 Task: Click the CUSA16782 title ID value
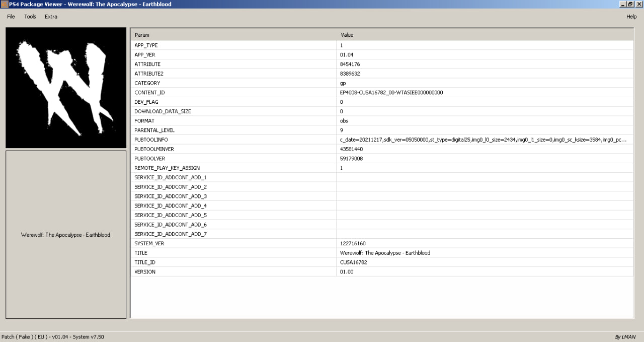(x=353, y=262)
